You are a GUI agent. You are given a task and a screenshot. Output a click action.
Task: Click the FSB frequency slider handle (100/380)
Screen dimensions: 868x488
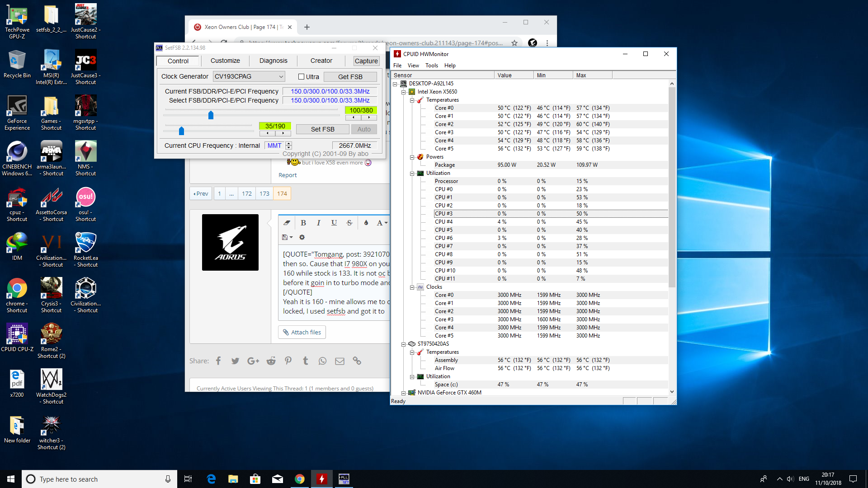point(211,115)
